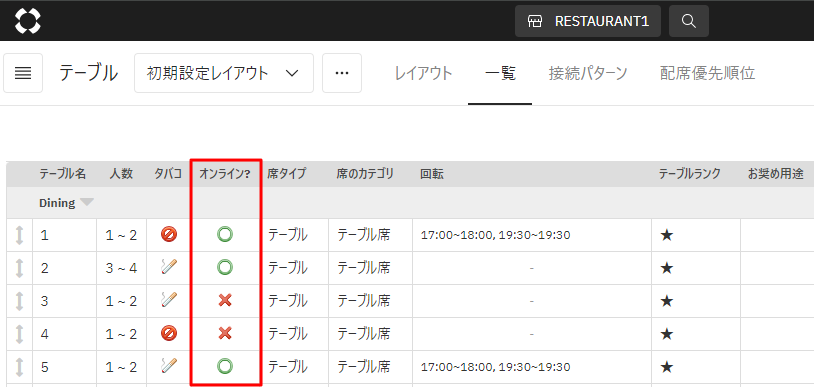Click the app logo in top bar
This screenshot has width=817, height=387.
(28, 21)
